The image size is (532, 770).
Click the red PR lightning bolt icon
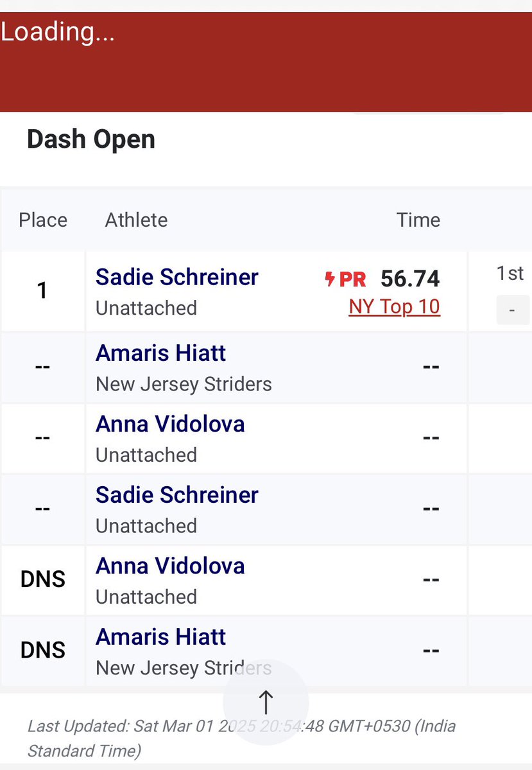[330, 279]
